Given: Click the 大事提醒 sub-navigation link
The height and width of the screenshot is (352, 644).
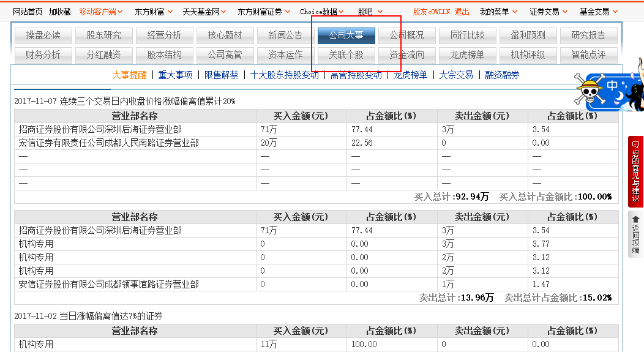Looking at the screenshot, I should click(129, 75).
